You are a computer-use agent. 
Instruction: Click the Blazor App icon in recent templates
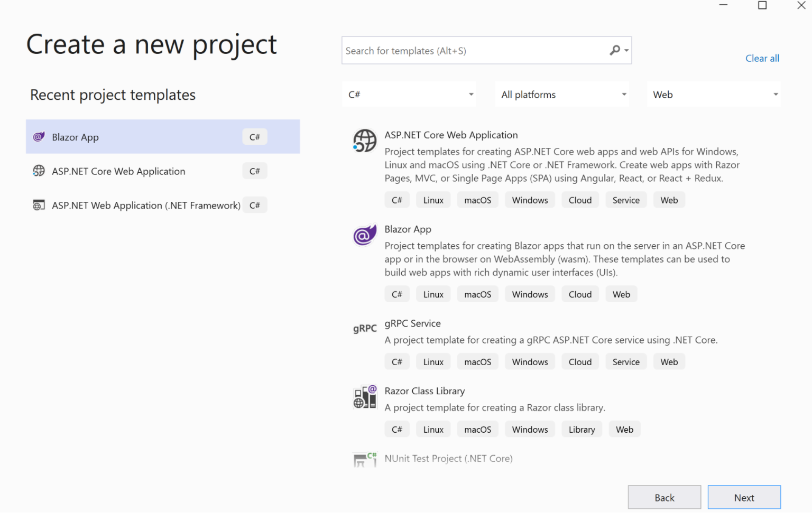tap(39, 137)
